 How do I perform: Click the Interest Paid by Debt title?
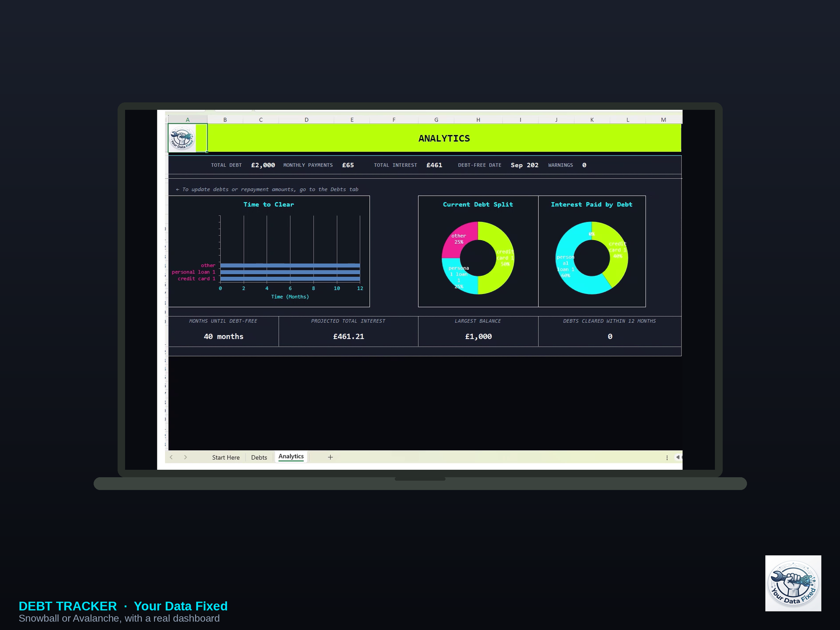tap(592, 204)
